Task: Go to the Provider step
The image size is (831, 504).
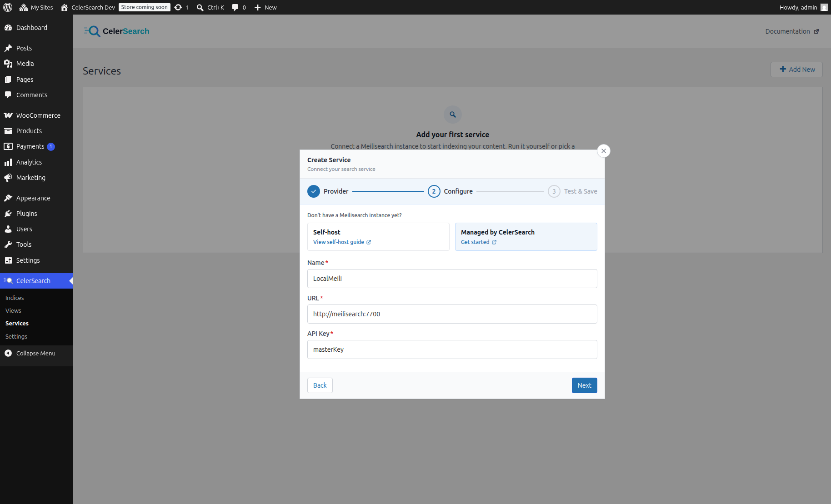Action: tap(328, 191)
